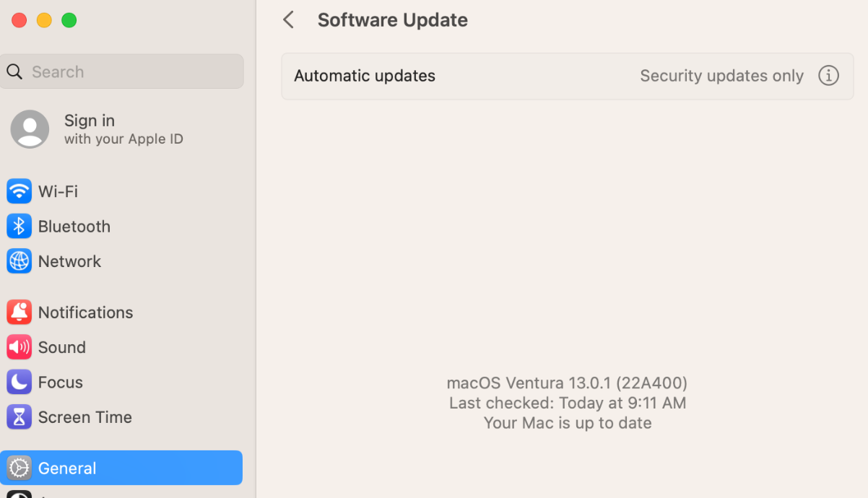868x498 pixels.
Task: Open Network globe icon
Action: pyautogui.click(x=19, y=261)
